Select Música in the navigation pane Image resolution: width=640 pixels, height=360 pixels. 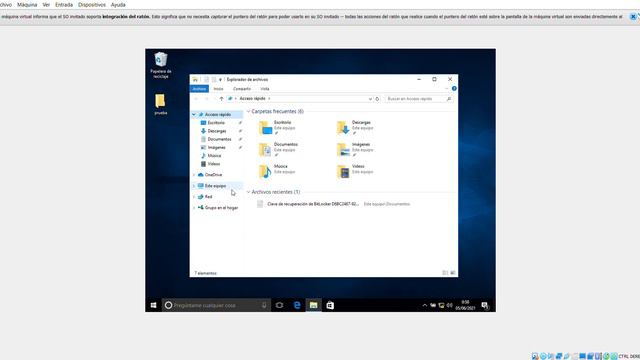pos(214,156)
